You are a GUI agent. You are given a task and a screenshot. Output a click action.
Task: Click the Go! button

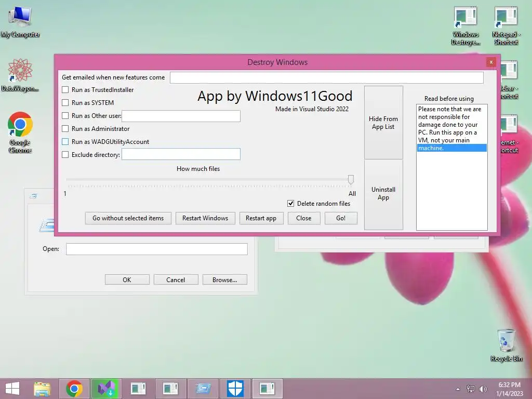[x=341, y=218]
